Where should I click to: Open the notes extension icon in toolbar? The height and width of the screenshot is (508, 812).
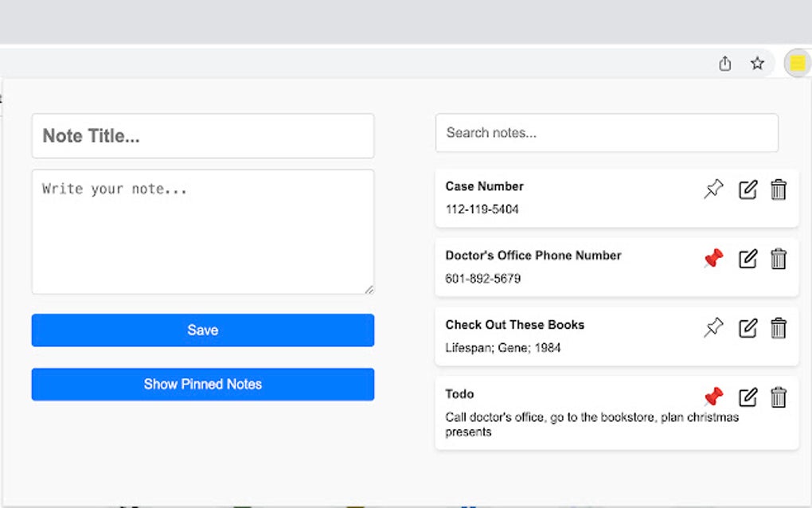pos(797,62)
